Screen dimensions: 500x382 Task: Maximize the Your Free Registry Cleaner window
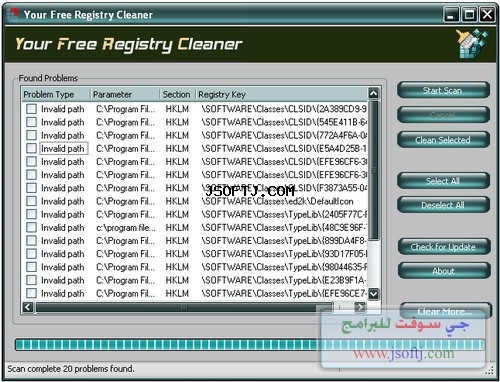469,15
